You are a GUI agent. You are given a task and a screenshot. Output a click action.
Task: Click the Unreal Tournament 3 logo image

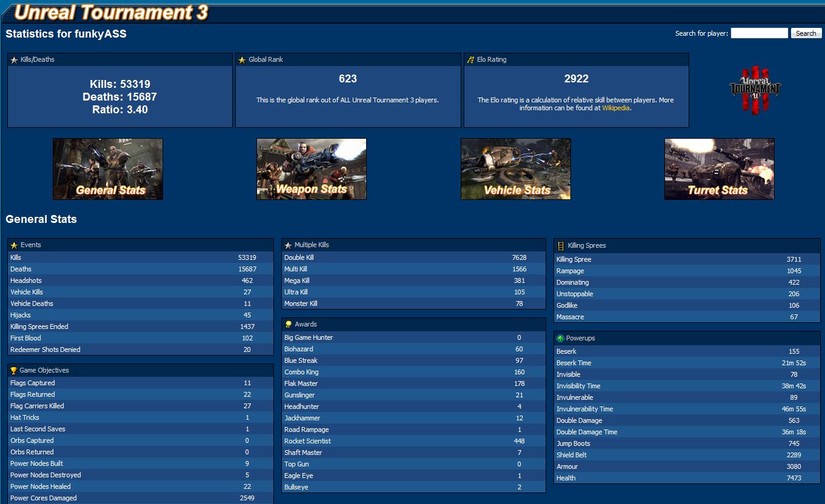click(x=755, y=90)
